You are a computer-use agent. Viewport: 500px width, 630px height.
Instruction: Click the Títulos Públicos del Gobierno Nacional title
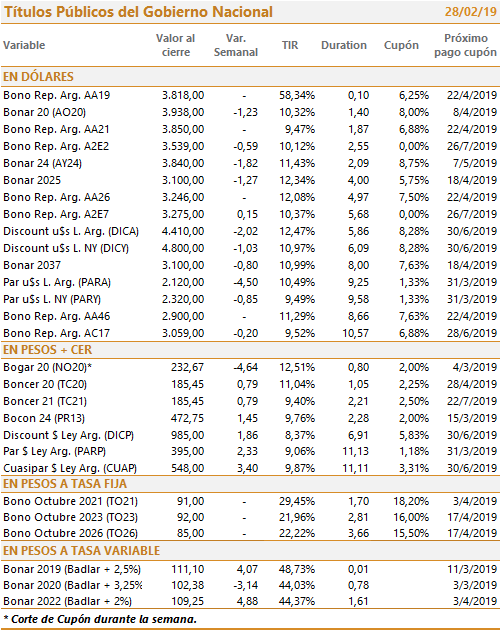tap(138, 12)
